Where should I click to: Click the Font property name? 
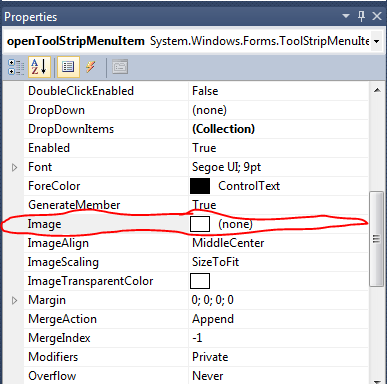pos(40,167)
